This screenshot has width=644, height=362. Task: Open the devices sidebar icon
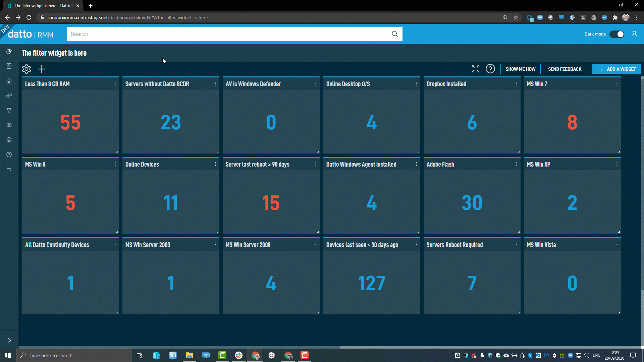click(9, 96)
